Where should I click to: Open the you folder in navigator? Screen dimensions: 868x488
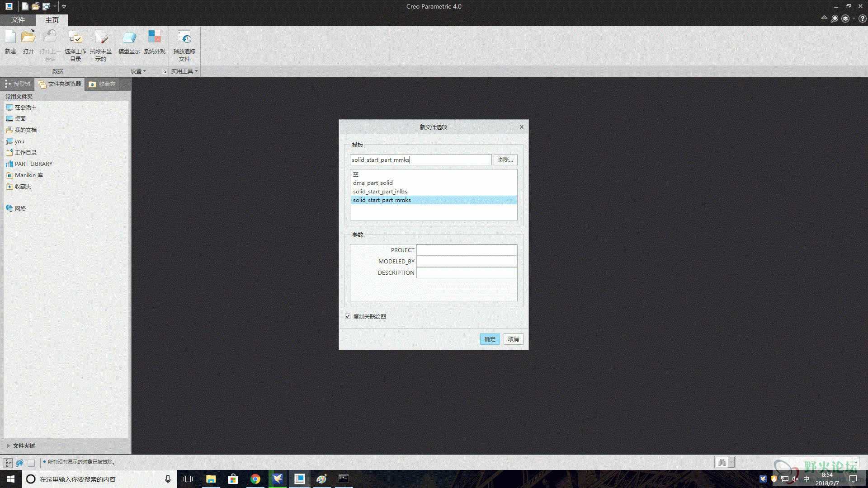click(x=15, y=141)
